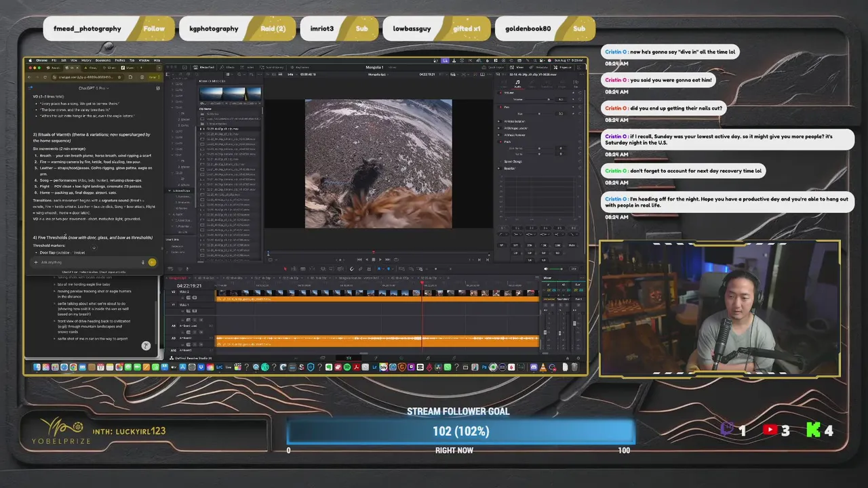Screen dimensions: 868x488
Task: Select the highlighted clip row in the media pool list
Action: tap(231, 128)
